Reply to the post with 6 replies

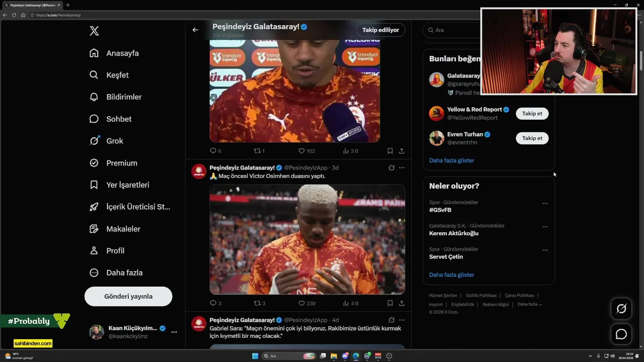215,151
